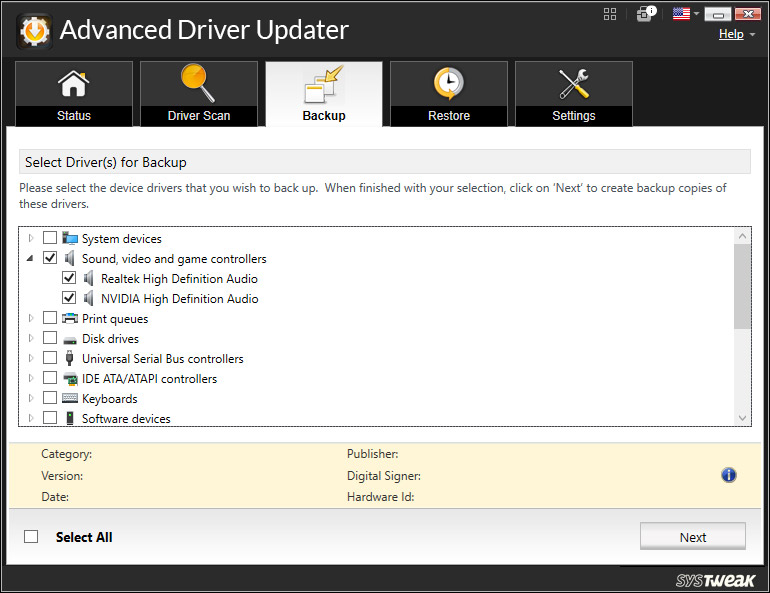Viewport: 770px width, 593px height.
Task: Click the info notification icon in title bar
Action: (646, 13)
